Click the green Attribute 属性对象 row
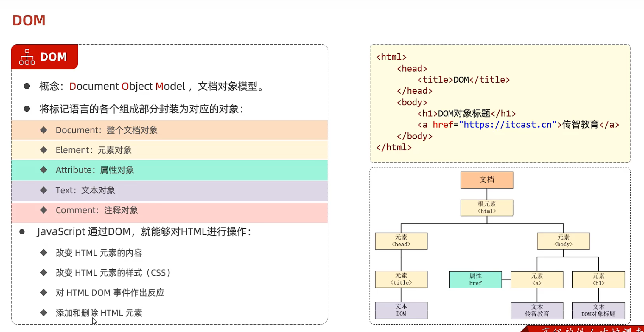The image size is (644, 332). [169, 170]
